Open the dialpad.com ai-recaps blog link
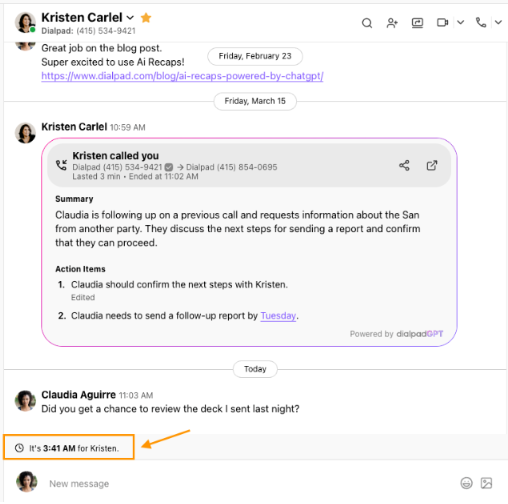Screen dimensions: 508x504 click(182, 76)
